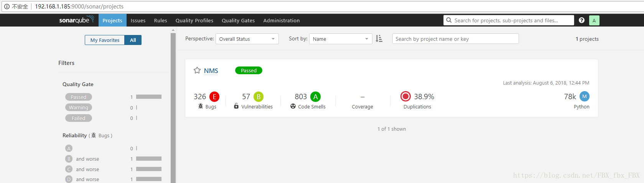Click the lock icon beside Vulnerabilities

click(236, 106)
